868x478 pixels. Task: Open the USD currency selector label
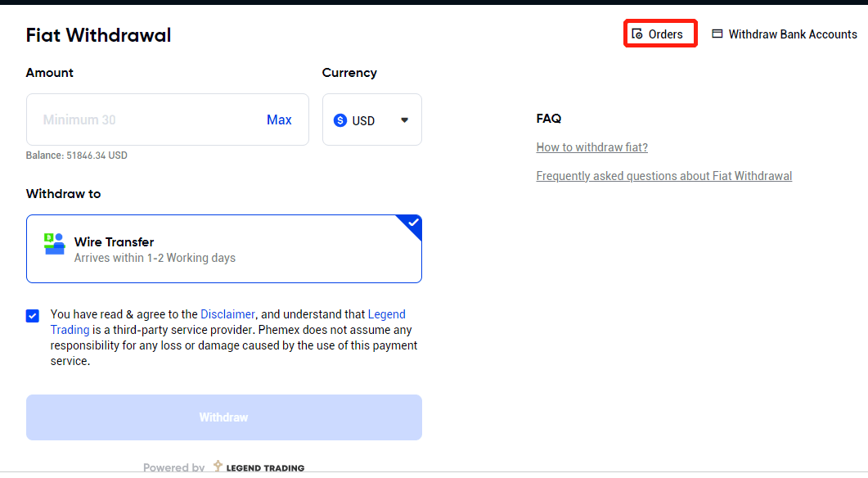[x=363, y=120]
